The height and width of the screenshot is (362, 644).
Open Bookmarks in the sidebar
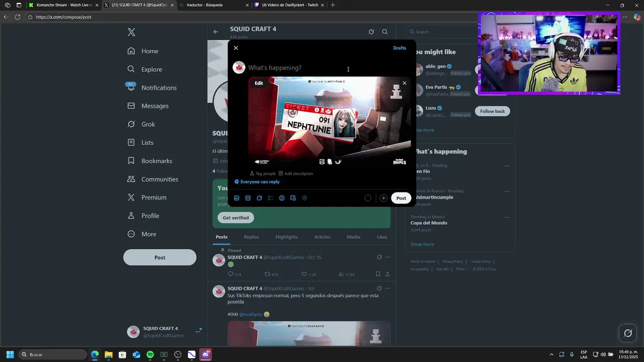pyautogui.click(x=149, y=161)
